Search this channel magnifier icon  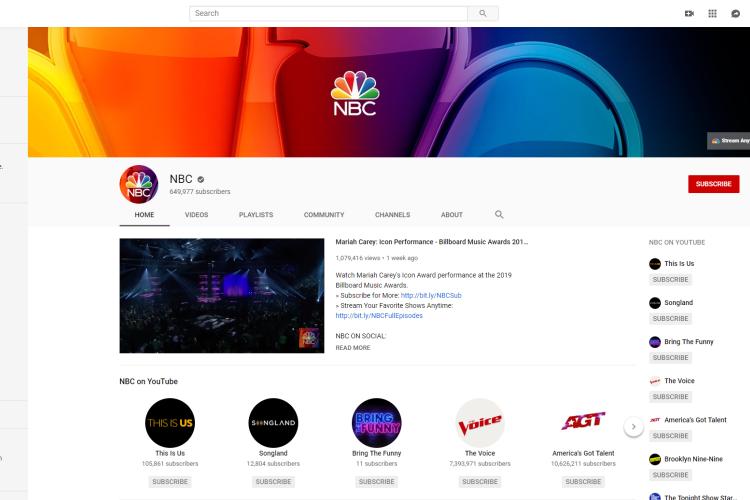click(x=499, y=214)
